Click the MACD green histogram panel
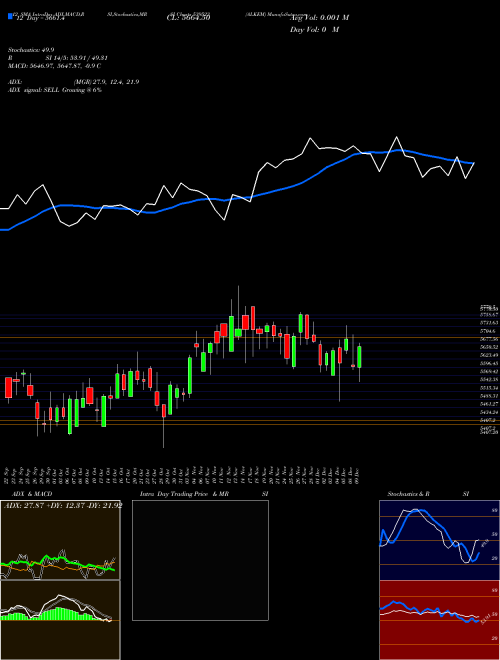 pyautogui.click(x=60, y=620)
